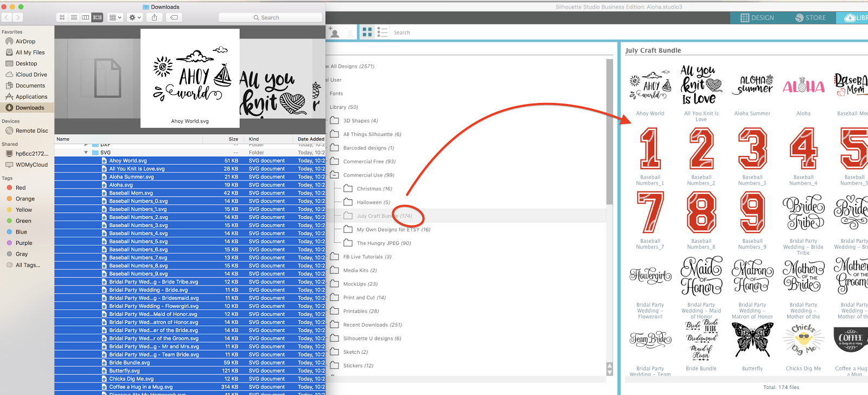Open the All Things Silhouette folder
Viewport: 868px width, 395px height.
(x=366, y=134)
